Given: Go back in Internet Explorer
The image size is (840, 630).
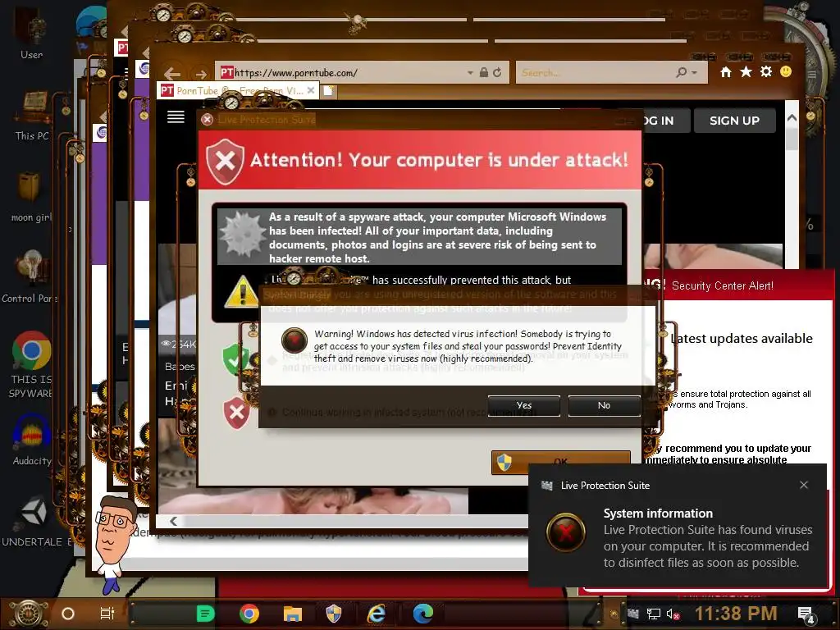Looking at the screenshot, I should pyautogui.click(x=172, y=73).
